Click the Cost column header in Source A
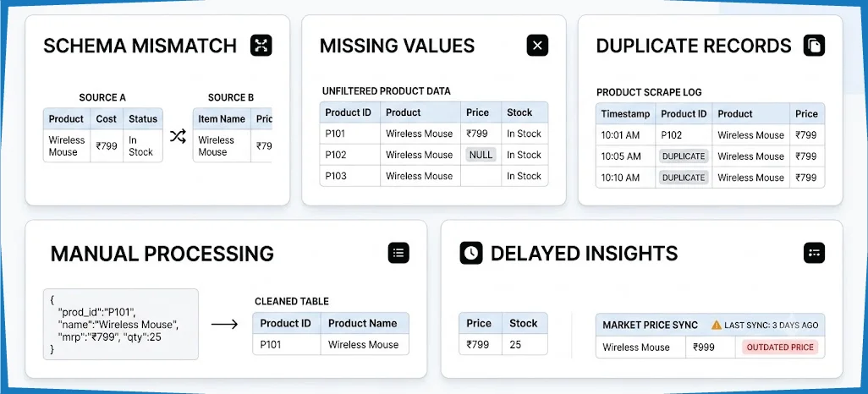The image size is (868, 394). (107, 119)
